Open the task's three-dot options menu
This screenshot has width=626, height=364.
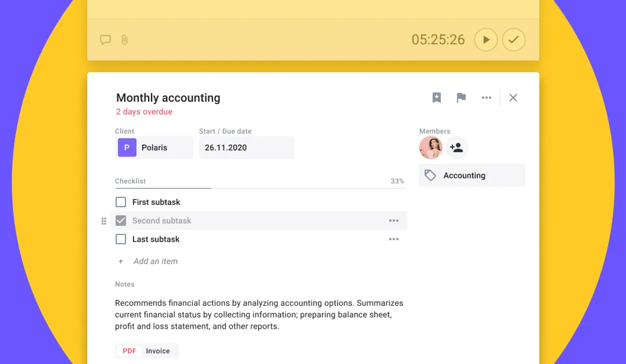tap(486, 98)
